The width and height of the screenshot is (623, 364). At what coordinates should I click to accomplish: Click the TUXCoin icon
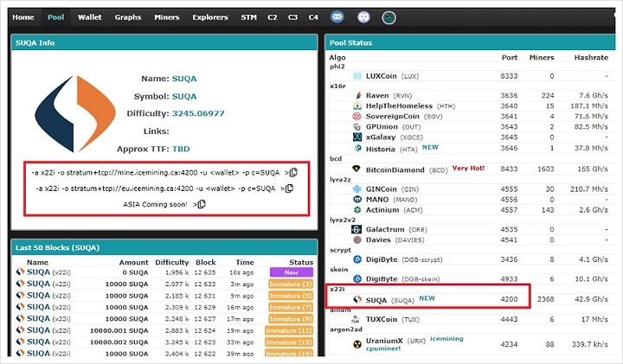click(x=356, y=319)
